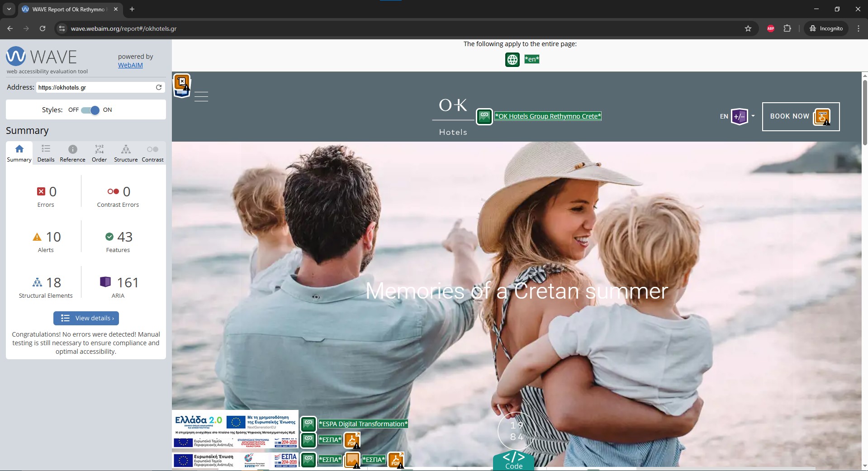Click the Structural Elements icon
Viewport: 868px width, 471px height.
(38, 282)
